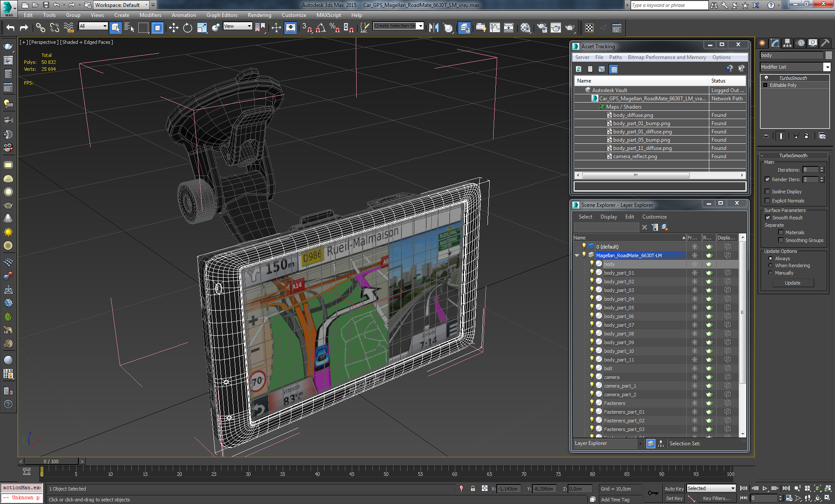
Task: Open Render Setup icon
Action: (x=542, y=28)
